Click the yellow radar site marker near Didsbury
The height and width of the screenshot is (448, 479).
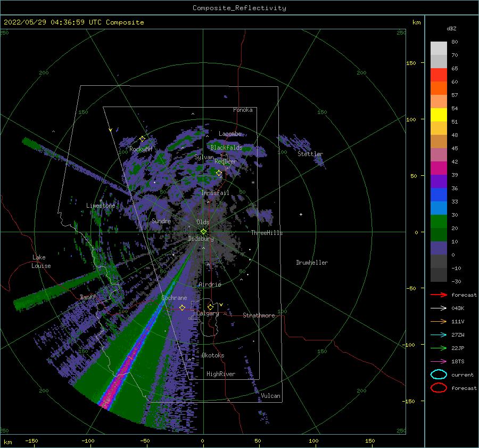pos(203,232)
